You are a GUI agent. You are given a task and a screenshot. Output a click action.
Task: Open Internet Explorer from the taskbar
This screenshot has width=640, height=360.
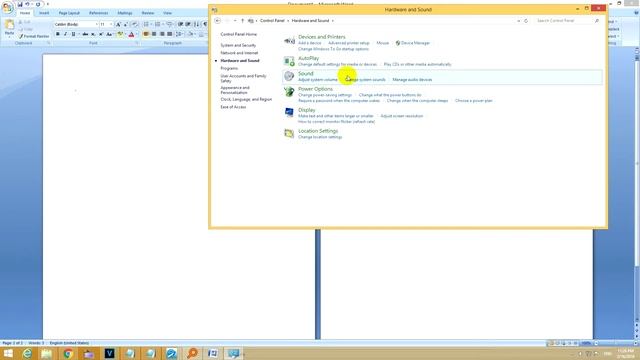pos(27,353)
